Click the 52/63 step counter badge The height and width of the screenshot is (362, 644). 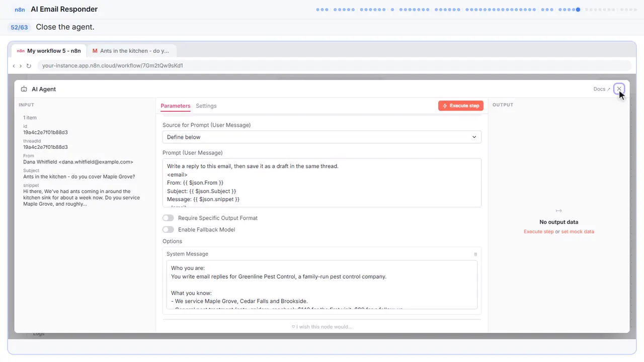pos(19,27)
